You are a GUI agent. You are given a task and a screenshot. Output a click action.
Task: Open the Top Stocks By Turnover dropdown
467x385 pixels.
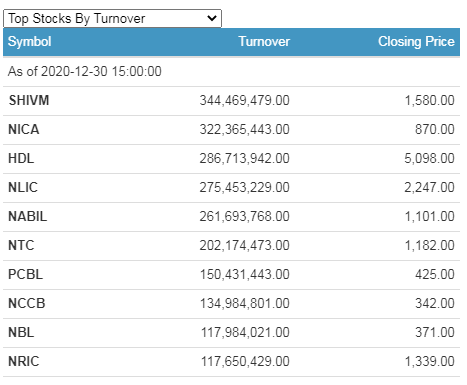[112, 18]
